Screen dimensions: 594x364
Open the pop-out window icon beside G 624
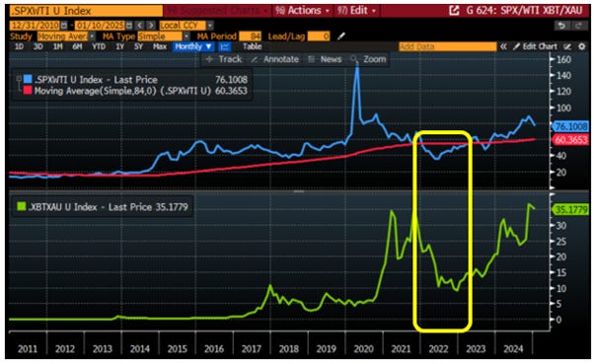point(454,11)
